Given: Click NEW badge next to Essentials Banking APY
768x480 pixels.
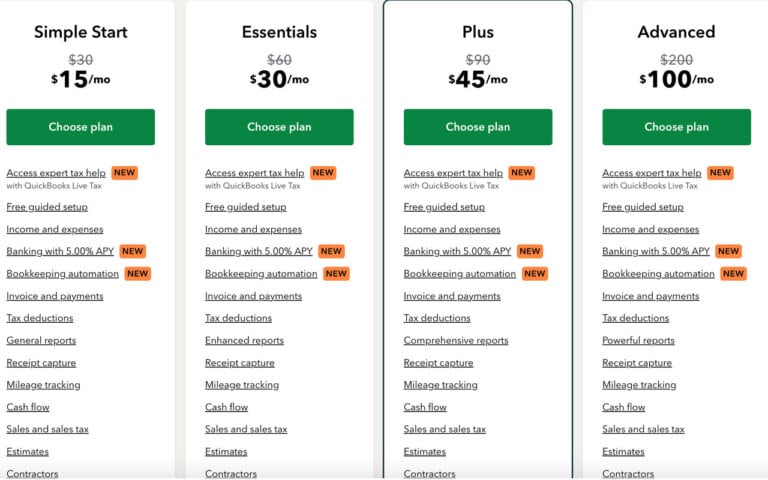Looking at the screenshot, I should [x=331, y=251].
